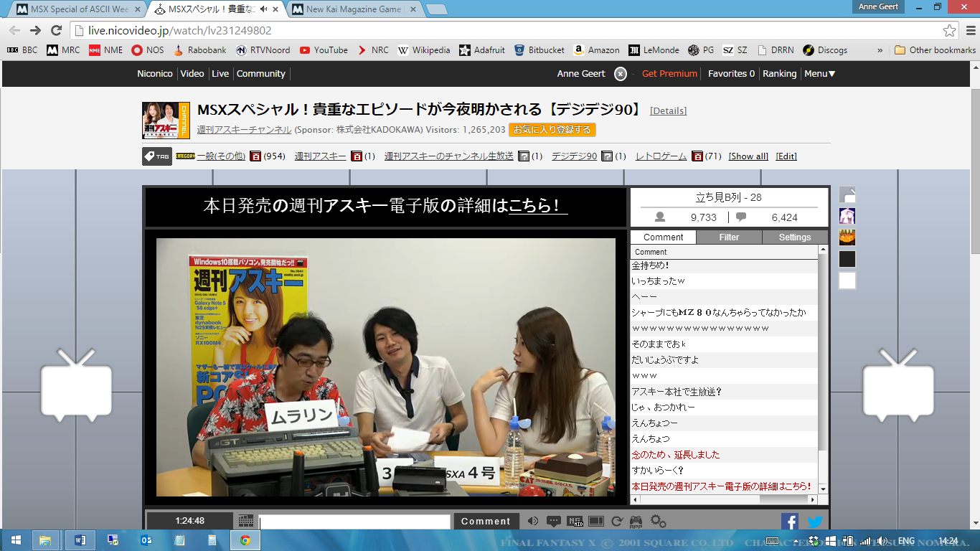Open the Wikipedia bookmark

pos(424,50)
